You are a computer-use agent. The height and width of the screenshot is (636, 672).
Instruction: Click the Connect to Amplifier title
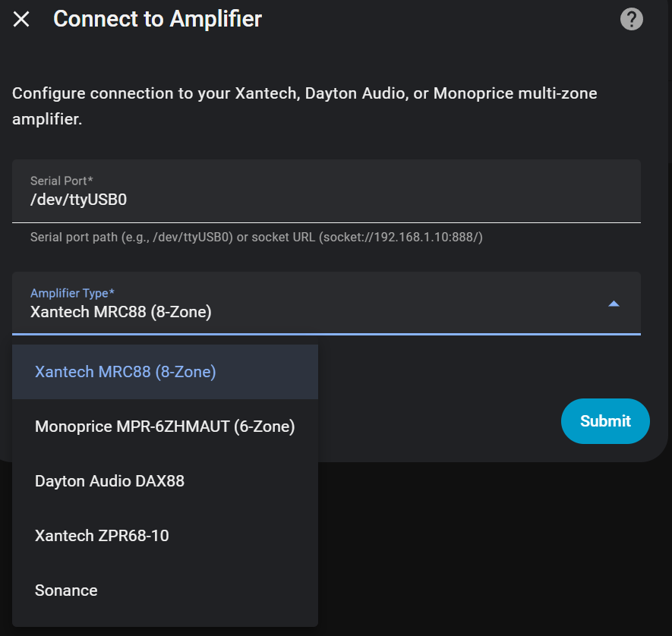[x=157, y=20]
